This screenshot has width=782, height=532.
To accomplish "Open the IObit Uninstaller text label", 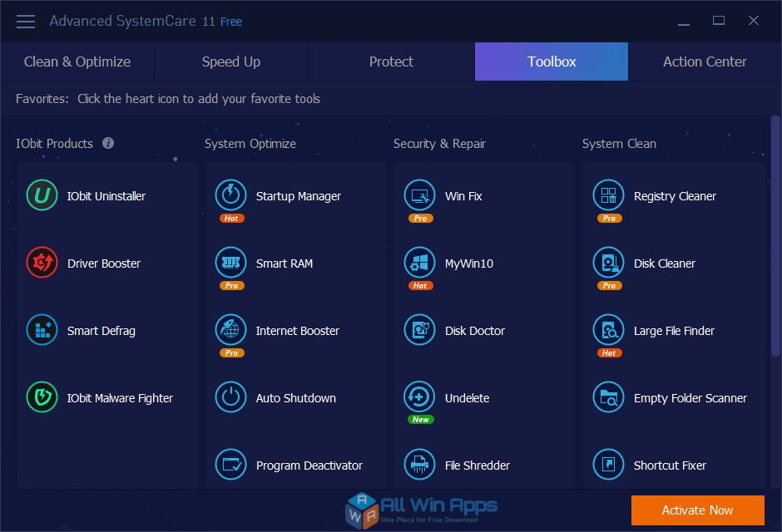I will (x=106, y=196).
